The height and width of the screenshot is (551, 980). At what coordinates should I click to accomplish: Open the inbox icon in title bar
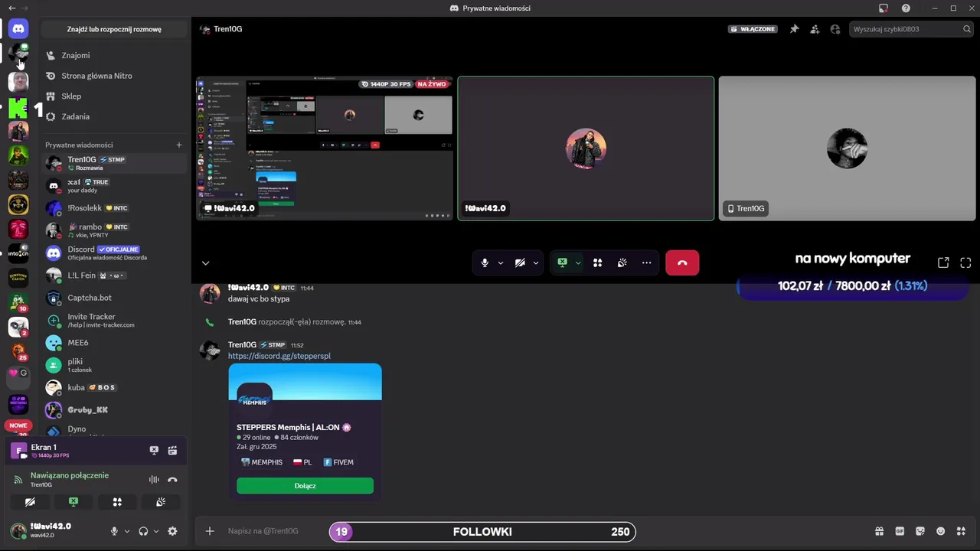[884, 8]
